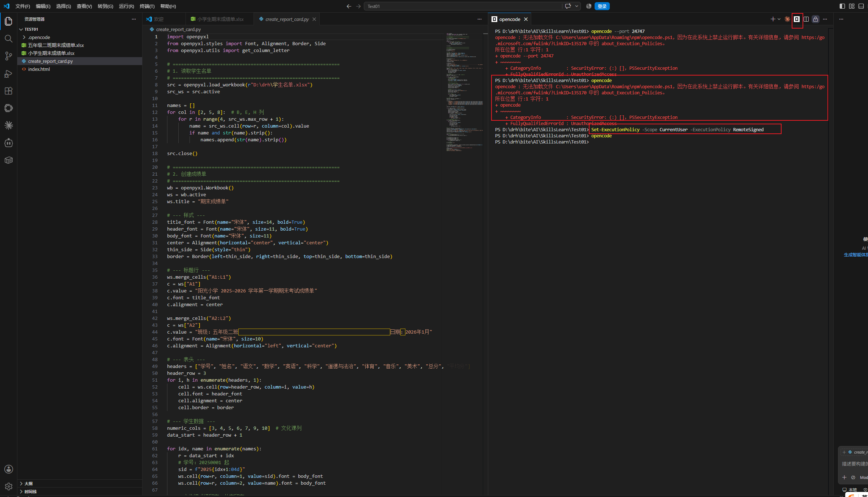
Task: Open the Explorer view in activity bar
Action: pyautogui.click(x=9, y=21)
